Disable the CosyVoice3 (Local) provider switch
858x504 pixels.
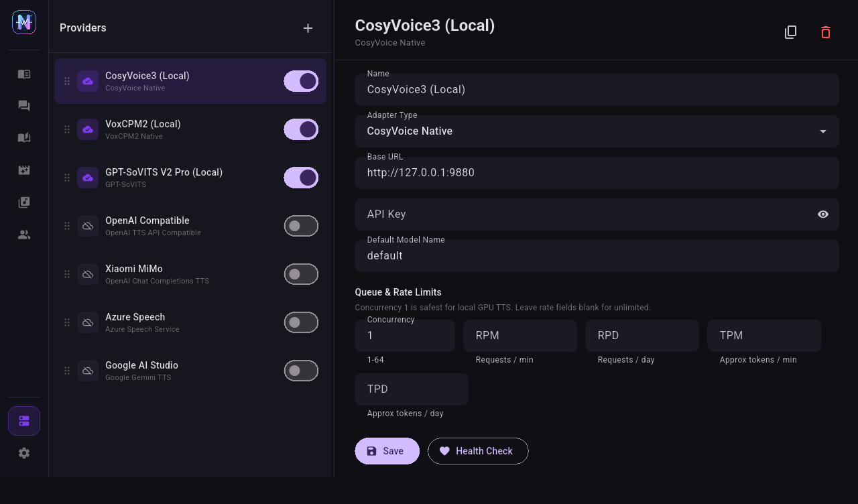point(301,81)
